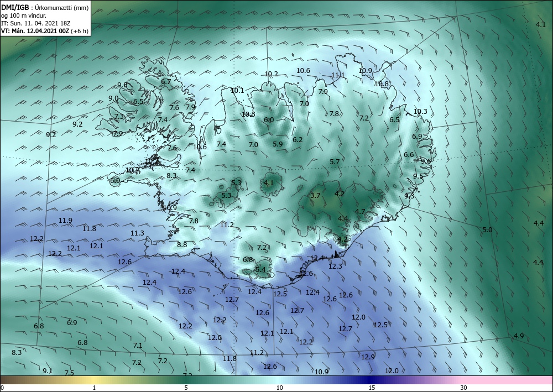Click the map value '10.8'
The width and height of the screenshot is (553, 392).
pos(382,84)
